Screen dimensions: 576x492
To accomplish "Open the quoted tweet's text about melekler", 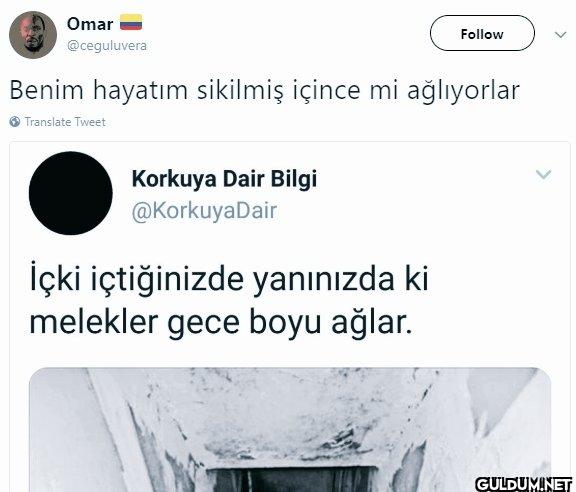I will coord(229,300).
